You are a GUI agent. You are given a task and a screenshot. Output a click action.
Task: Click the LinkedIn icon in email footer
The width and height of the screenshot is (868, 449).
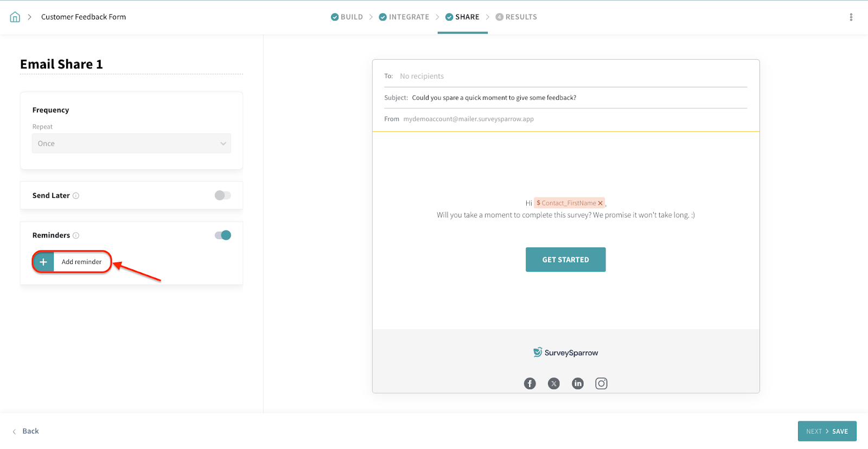[578, 383]
